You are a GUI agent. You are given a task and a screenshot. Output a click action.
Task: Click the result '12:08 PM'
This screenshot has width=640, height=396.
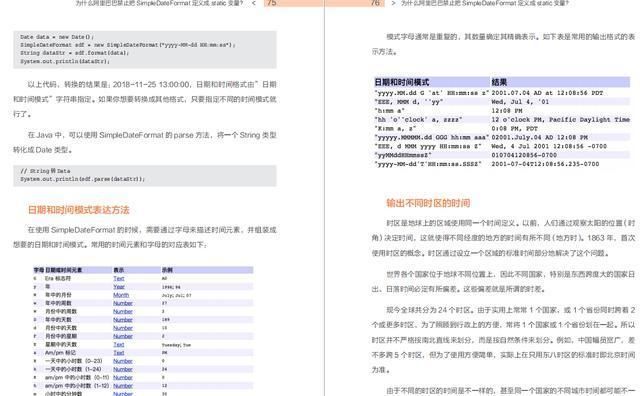click(x=507, y=111)
